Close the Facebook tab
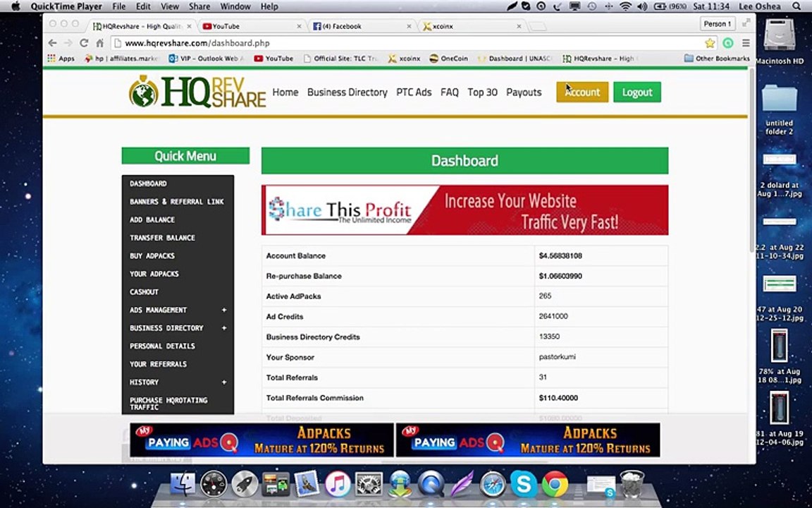The width and height of the screenshot is (812, 508). tap(409, 26)
